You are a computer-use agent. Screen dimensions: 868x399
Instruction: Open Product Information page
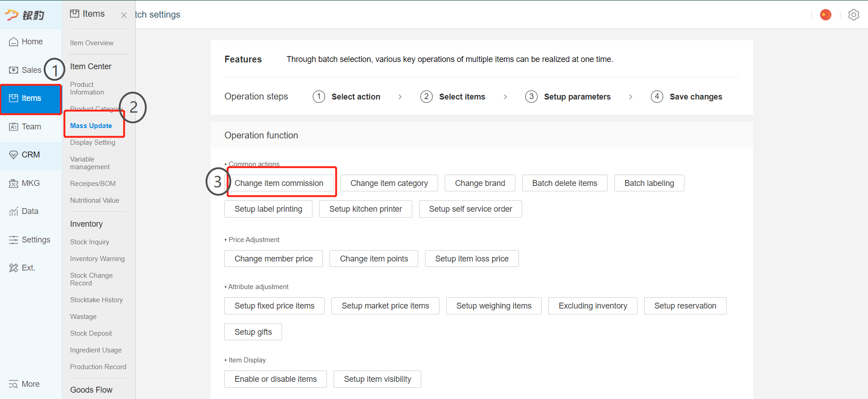coord(87,88)
